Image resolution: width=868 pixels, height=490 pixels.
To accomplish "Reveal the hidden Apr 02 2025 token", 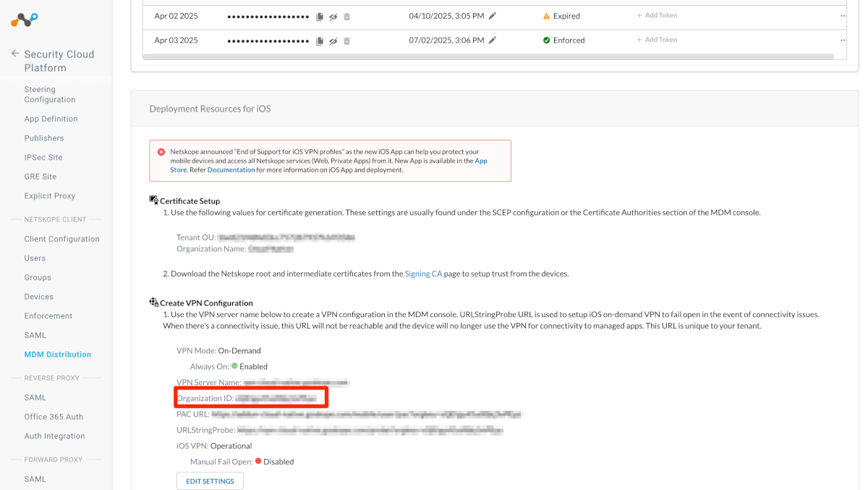I will click(x=333, y=16).
